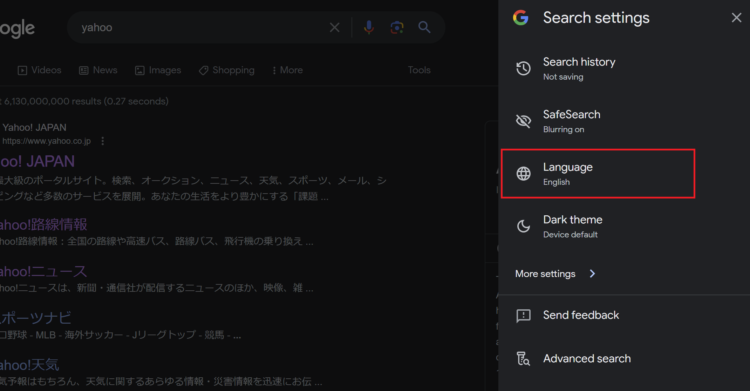Expand More settings
The image size is (750, 391).
(555, 274)
